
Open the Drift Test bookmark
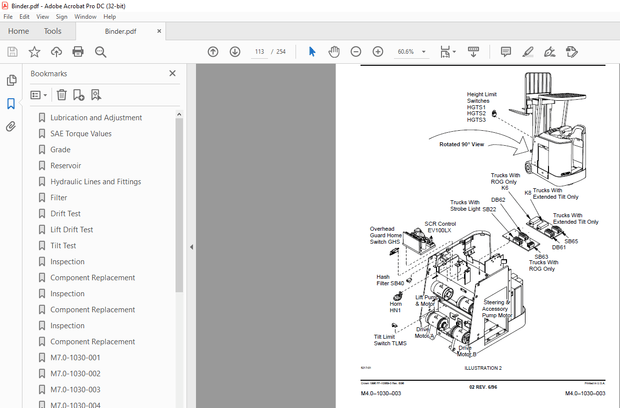[65, 213]
